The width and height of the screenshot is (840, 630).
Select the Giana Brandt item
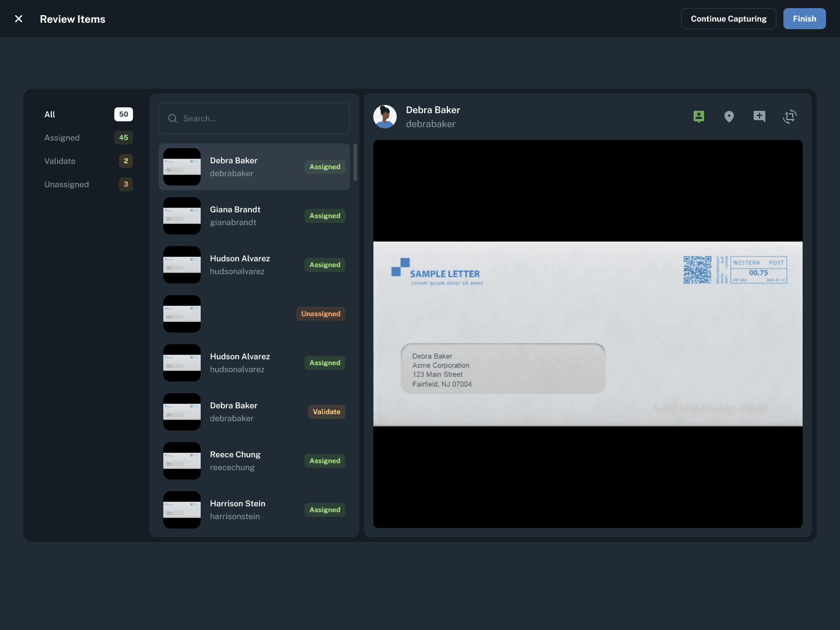click(254, 216)
